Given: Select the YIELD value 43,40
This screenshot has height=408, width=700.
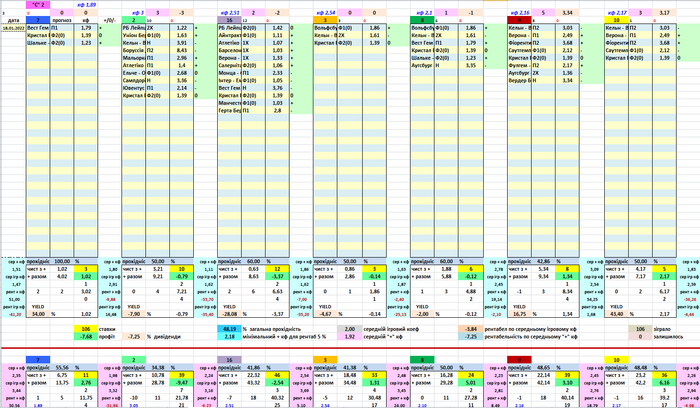Looking at the screenshot, I should (616, 314).
